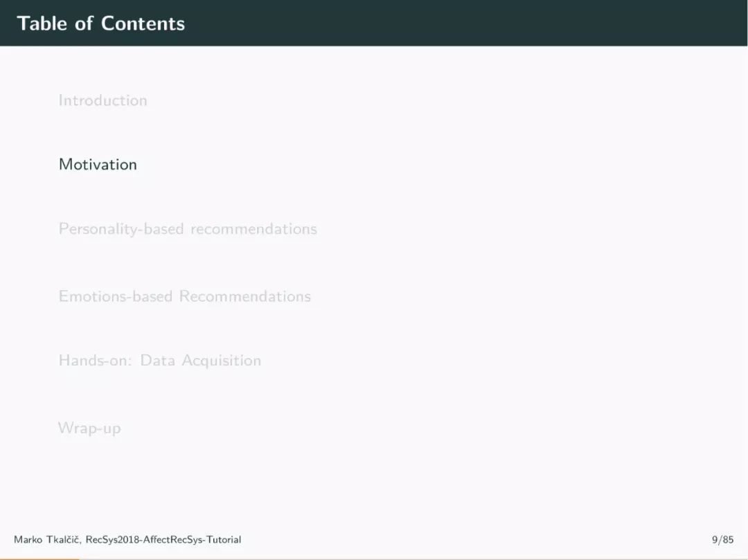The image size is (748, 560).
Task: Click the 9/85 slide counter
Action: (x=722, y=539)
